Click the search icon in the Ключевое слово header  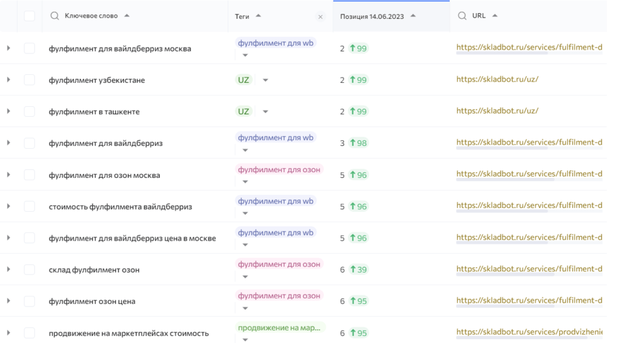tap(55, 16)
